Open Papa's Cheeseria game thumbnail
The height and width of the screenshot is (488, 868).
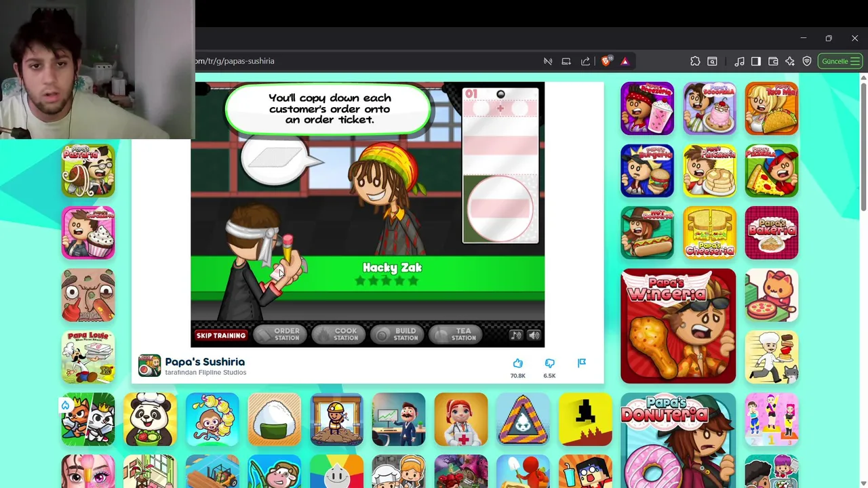click(x=709, y=232)
